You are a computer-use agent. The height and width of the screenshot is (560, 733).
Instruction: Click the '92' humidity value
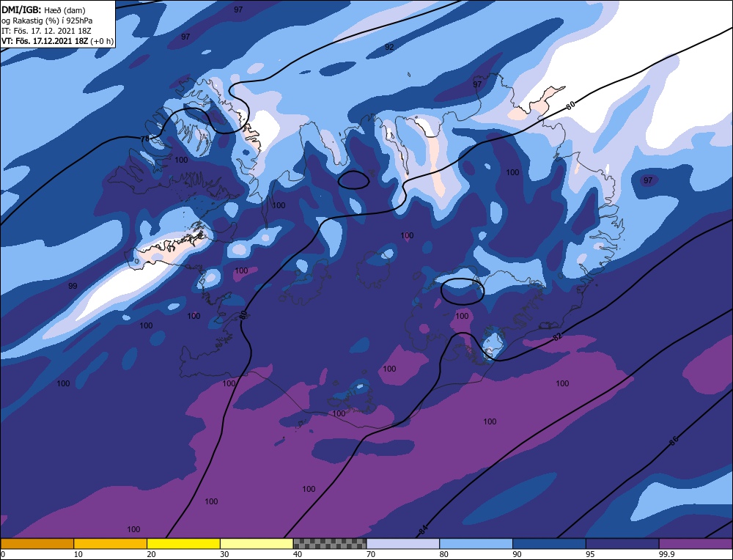click(389, 47)
